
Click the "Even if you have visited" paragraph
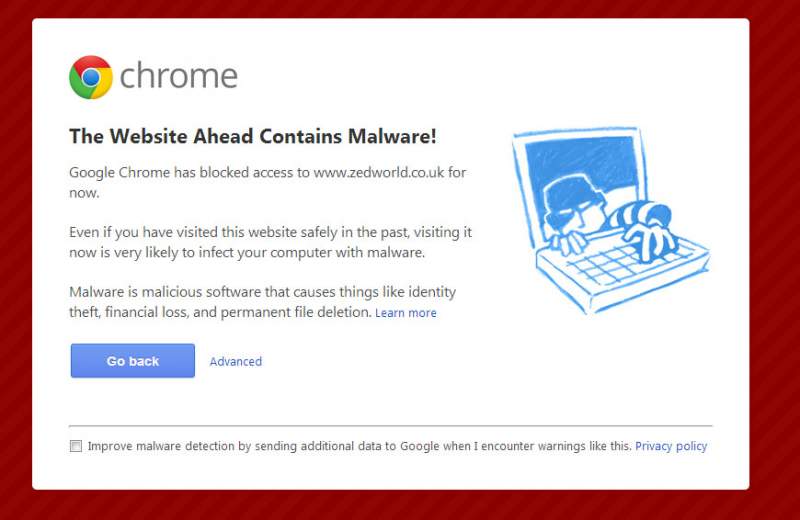tap(270, 242)
